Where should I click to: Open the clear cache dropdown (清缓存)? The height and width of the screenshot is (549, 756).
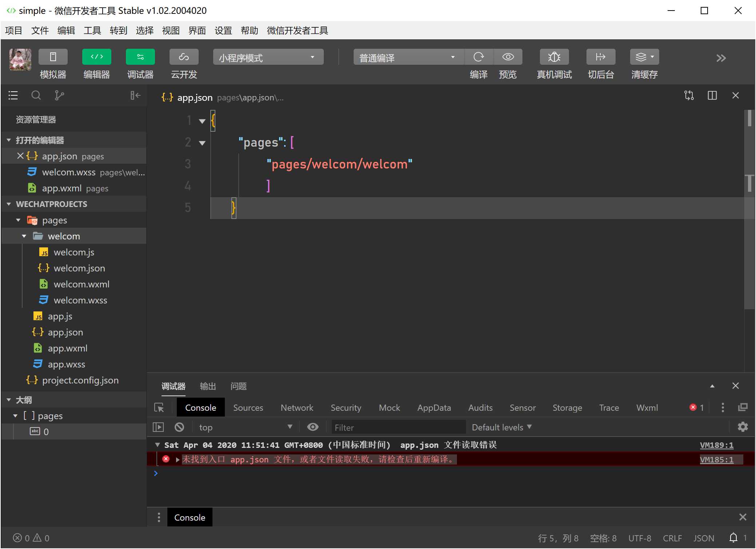pyautogui.click(x=645, y=57)
